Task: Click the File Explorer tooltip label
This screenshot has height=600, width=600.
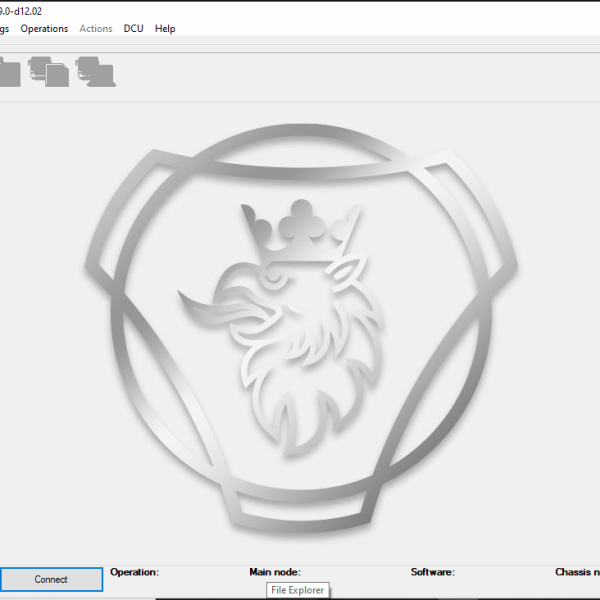Action: 298,590
